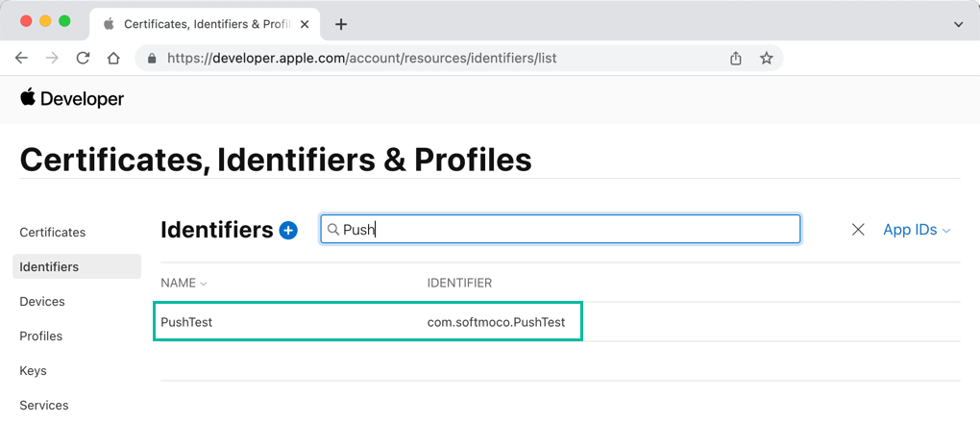Open the App IDs filter dropdown
Screen dimensions: 980x448
917,230
